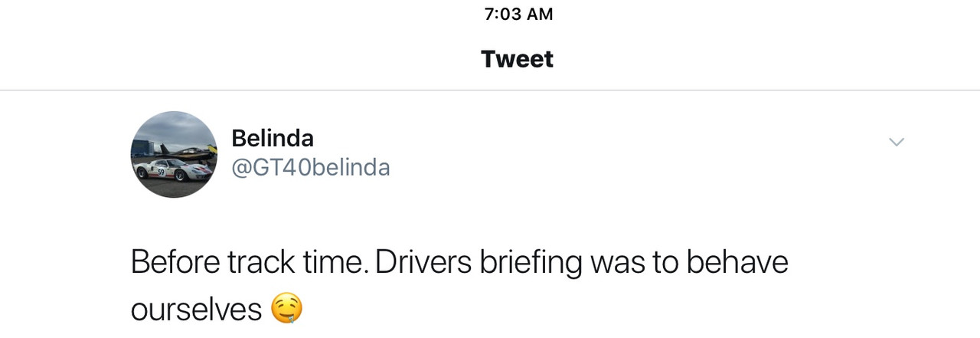Tap the word "to" before "behave"
The image size is (980, 338).
666,263
